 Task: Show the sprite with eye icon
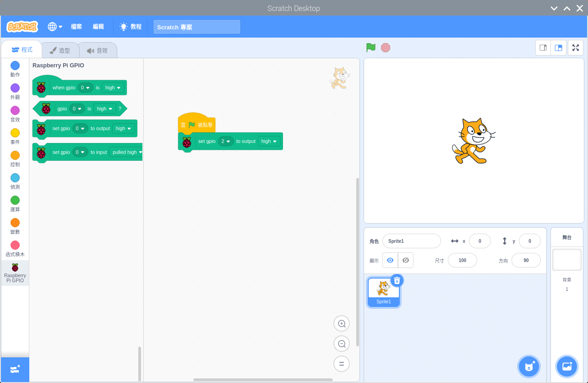pos(390,260)
